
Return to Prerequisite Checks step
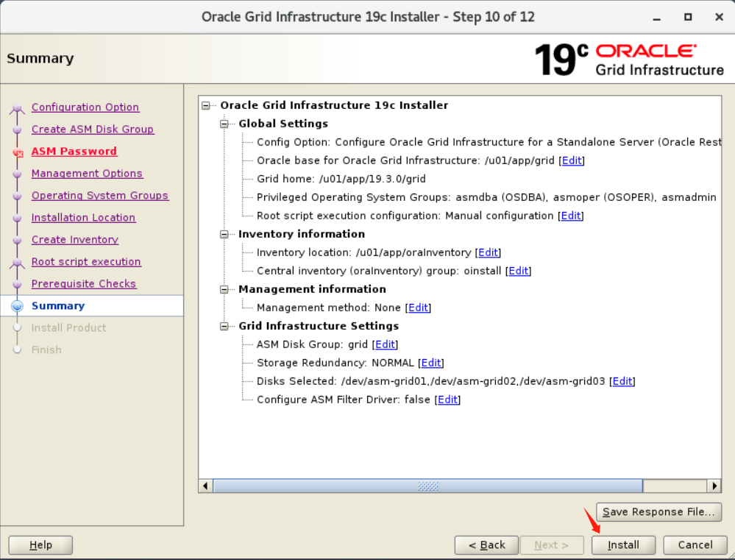(84, 284)
